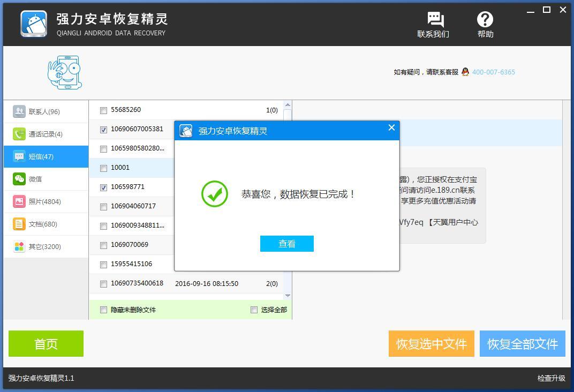
Task: Check the box for 55685260
Action: point(103,110)
